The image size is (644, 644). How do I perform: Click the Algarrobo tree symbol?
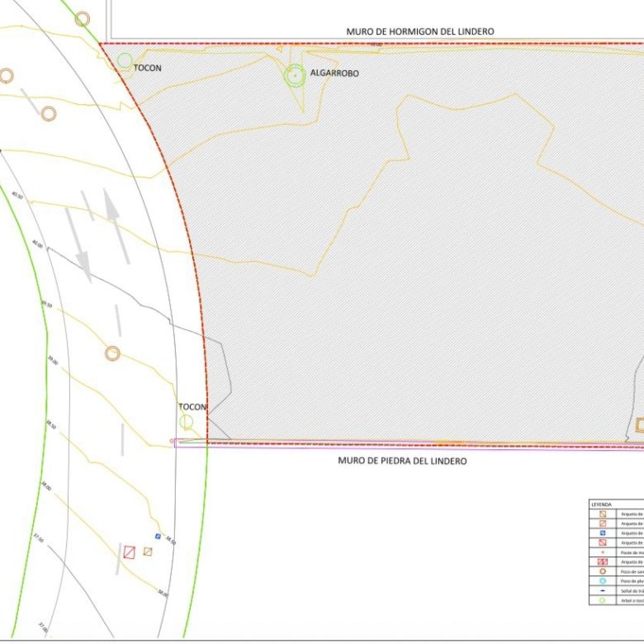coord(295,76)
